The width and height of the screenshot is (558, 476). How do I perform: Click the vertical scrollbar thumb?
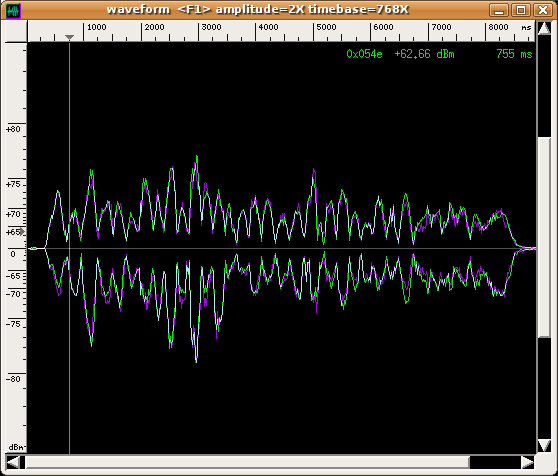[544, 237]
